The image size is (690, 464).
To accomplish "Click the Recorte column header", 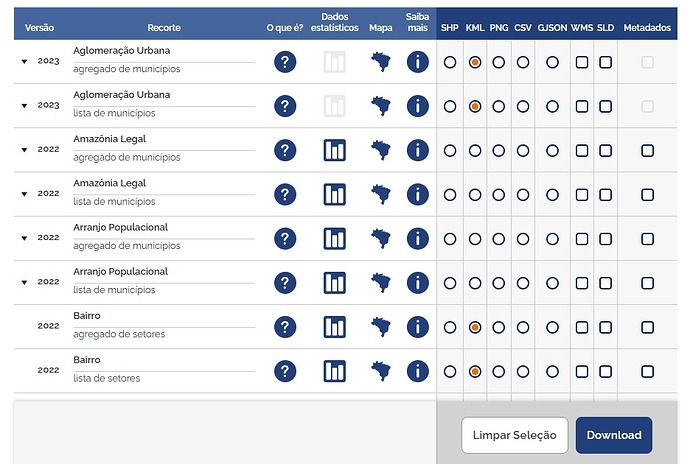I will (164, 28).
